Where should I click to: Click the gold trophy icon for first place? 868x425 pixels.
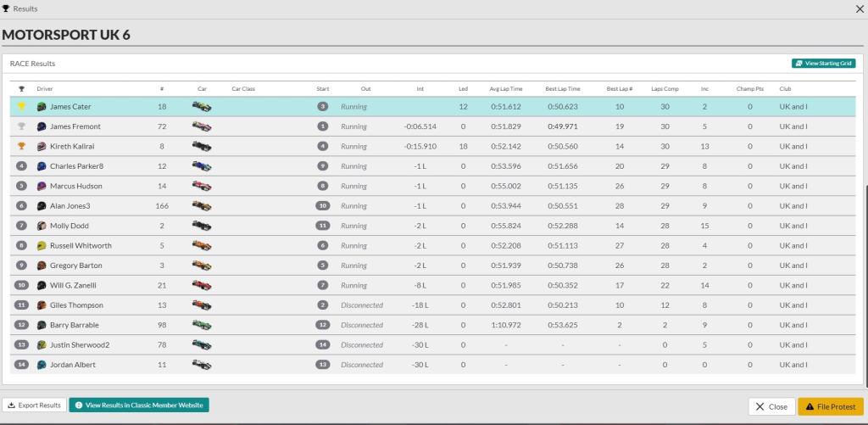click(22, 107)
